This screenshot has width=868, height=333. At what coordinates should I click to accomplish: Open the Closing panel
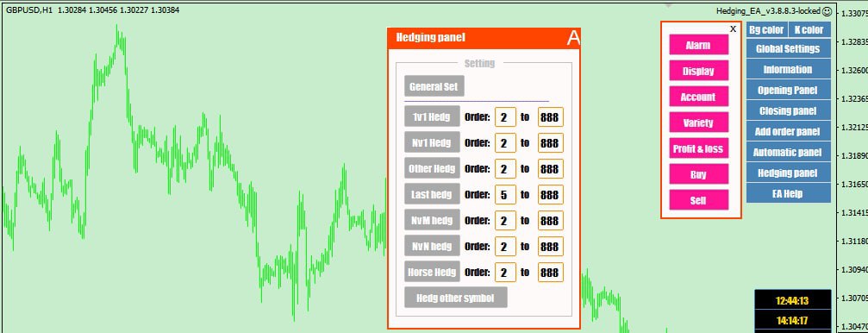tap(789, 110)
